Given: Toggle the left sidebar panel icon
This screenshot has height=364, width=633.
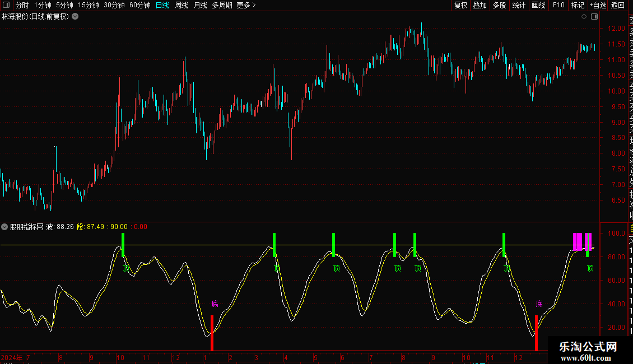Looking at the screenshot, I should pyautogui.click(x=6, y=5).
